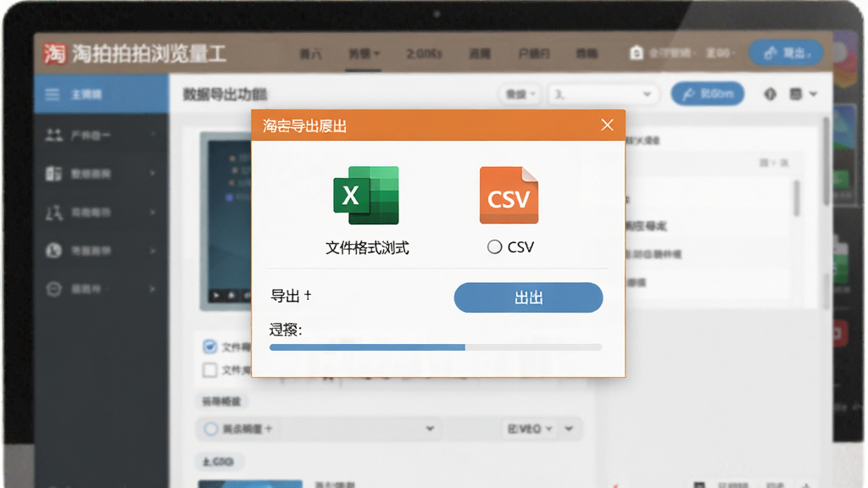Uncheck the ticked blue checkbox behind dialog
The height and width of the screenshot is (488, 868).
point(209,347)
